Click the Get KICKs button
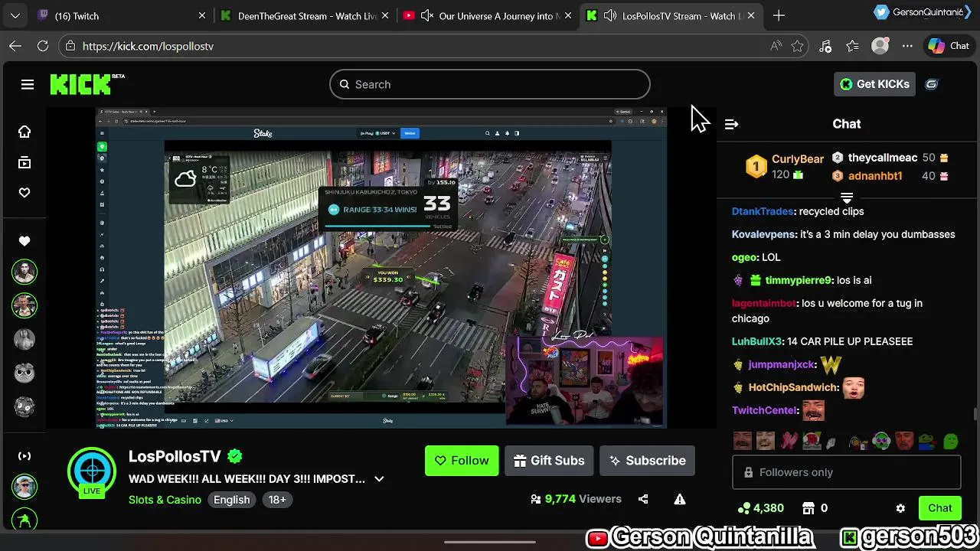Viewport: 980px width, 551px height. click(874, 84)
